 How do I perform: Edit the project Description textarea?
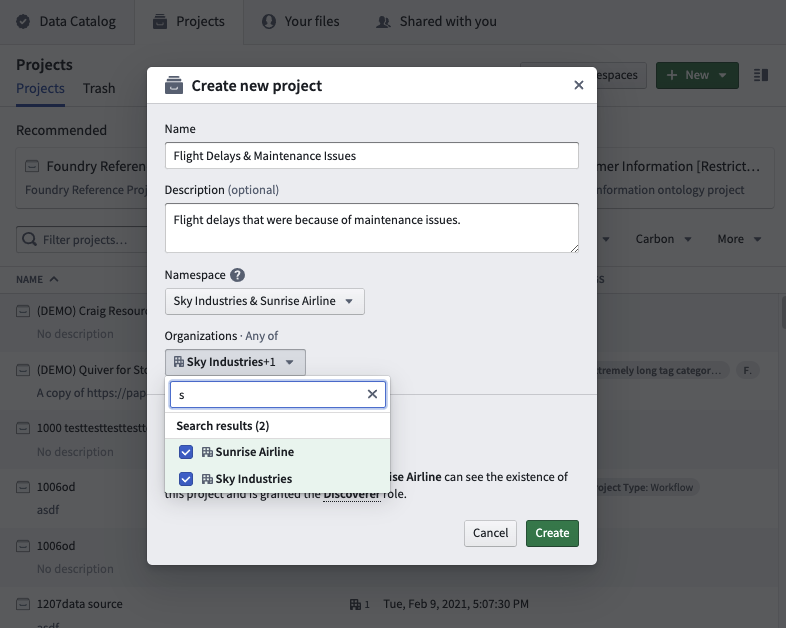tap(371, 228)
